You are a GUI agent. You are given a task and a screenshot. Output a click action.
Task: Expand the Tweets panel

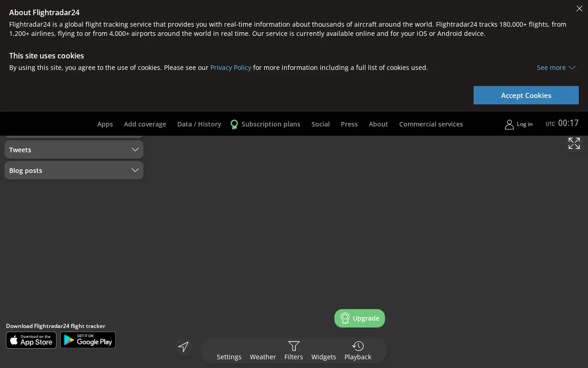click(74, 149)
